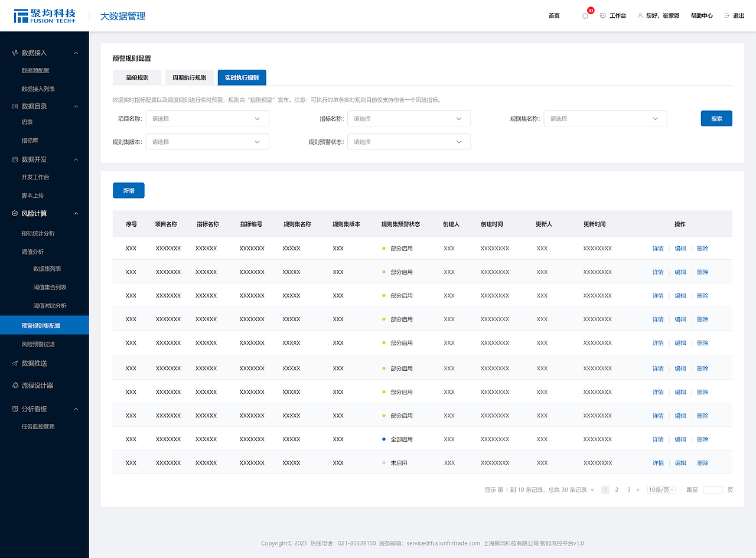756x558 pixels.
Task: Open 详情 for the 未启用 row
Action: [658, 463]
